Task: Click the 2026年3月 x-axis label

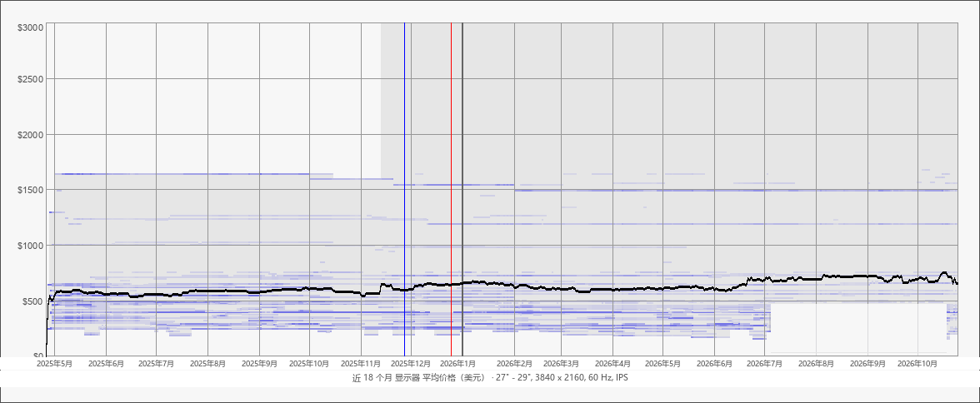Action: point(562,363)
